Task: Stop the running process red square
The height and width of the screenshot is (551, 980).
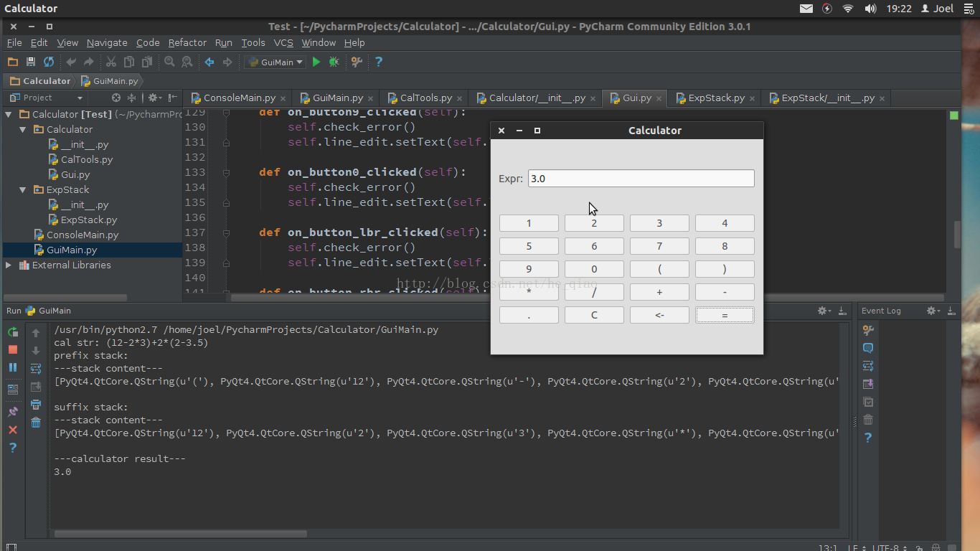Action: point(13,349)
